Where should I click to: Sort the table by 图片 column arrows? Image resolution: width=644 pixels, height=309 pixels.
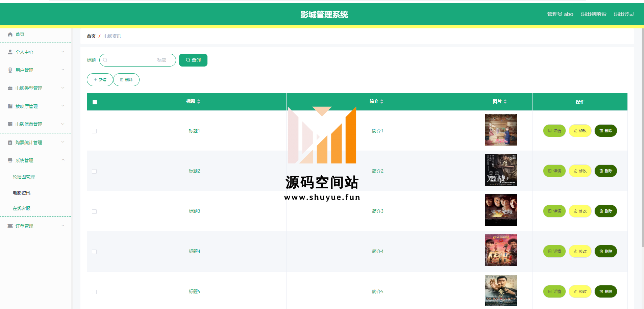point(505,101)
